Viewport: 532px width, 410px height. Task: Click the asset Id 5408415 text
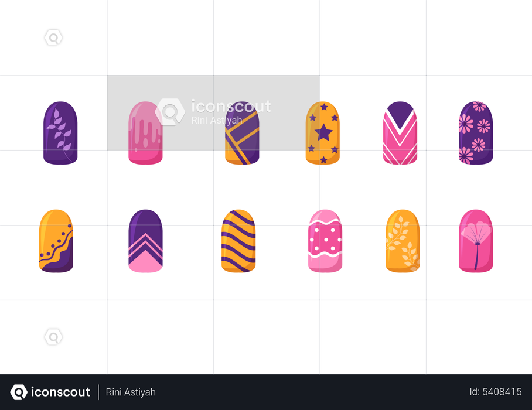496,392
